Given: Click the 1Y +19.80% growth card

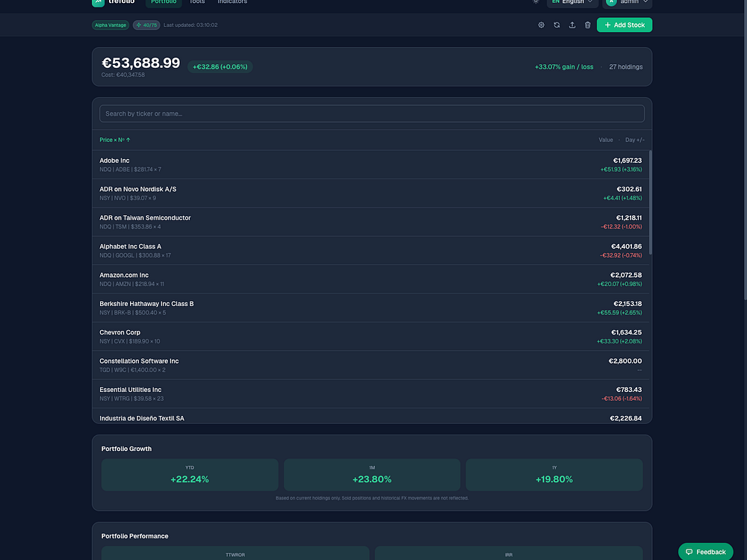Looking at the screenshot, I should [x=554, y=475].
